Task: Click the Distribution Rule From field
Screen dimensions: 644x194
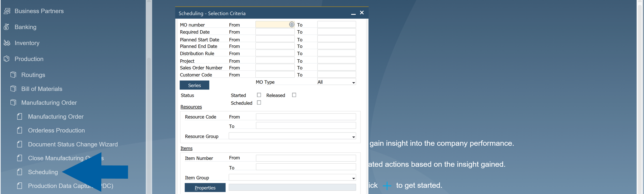Action: [x=275, y=53]
